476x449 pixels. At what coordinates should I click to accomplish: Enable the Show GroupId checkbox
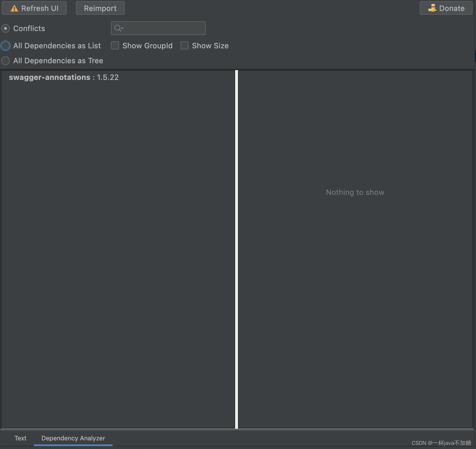click(115, 45)
